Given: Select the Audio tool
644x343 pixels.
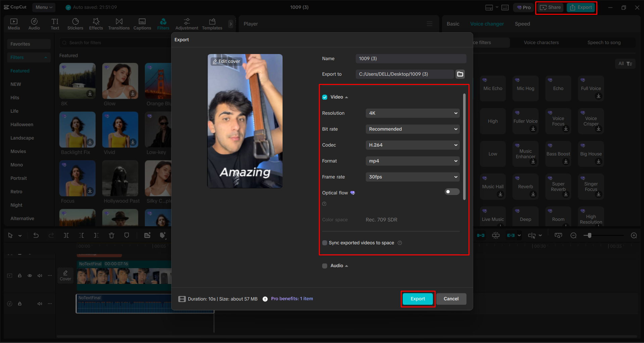Looking at the screenshot, I should (34, 23).
